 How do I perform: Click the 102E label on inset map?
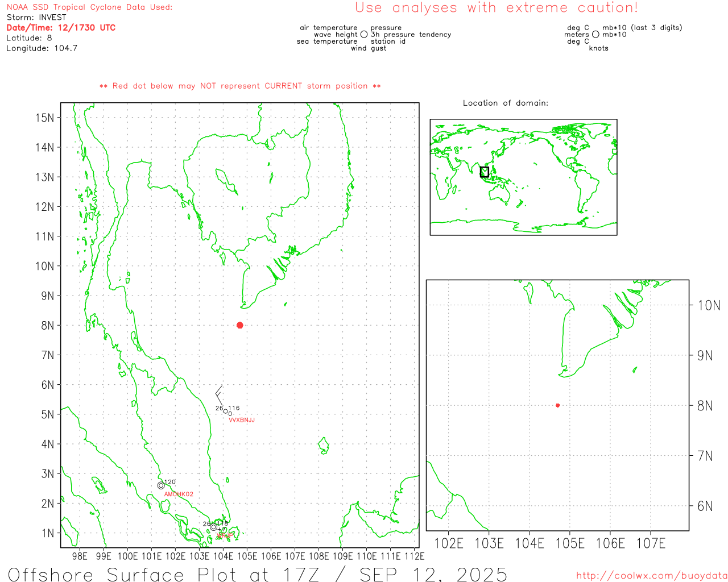[449, 543]
